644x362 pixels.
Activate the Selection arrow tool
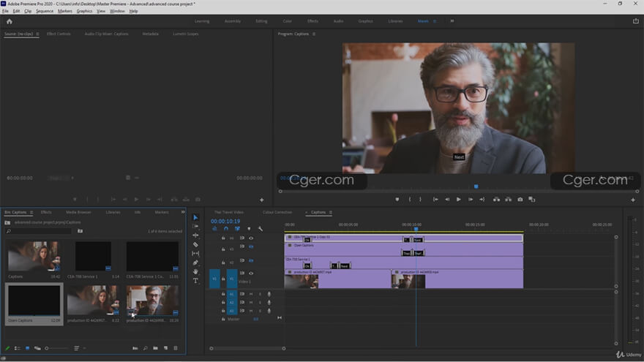tap(195, 218)
